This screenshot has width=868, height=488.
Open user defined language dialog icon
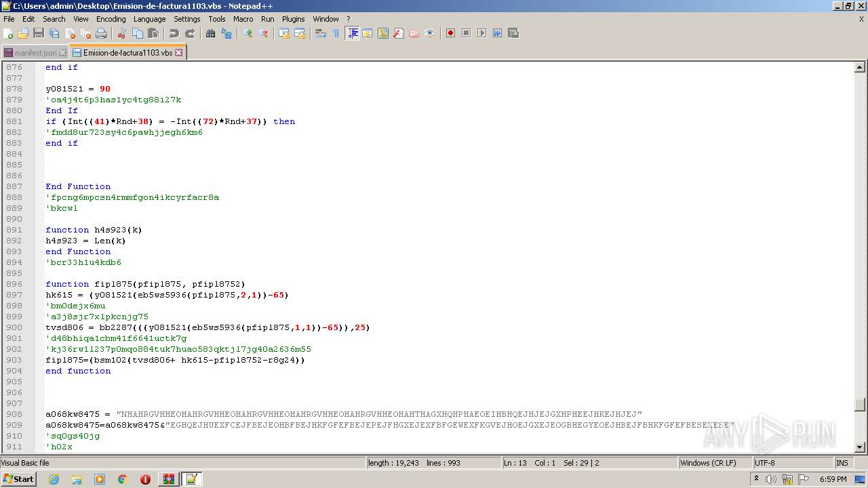point(368,33)
